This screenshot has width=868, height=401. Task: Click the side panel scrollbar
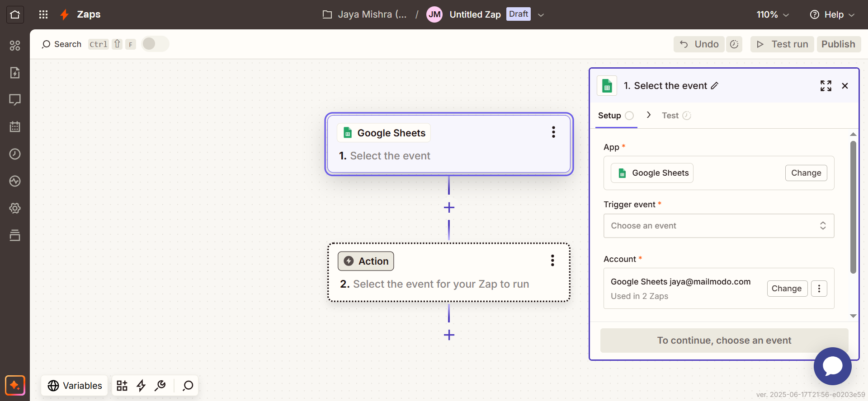(853, 207)
